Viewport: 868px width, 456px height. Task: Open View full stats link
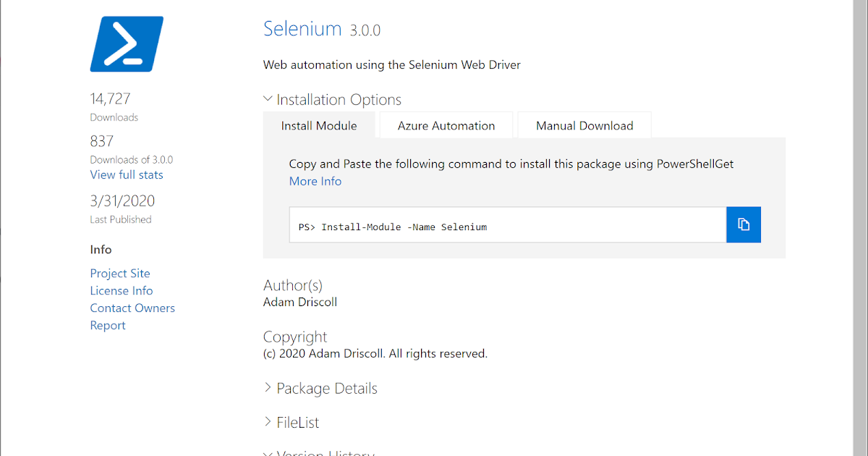coord(127,175)
